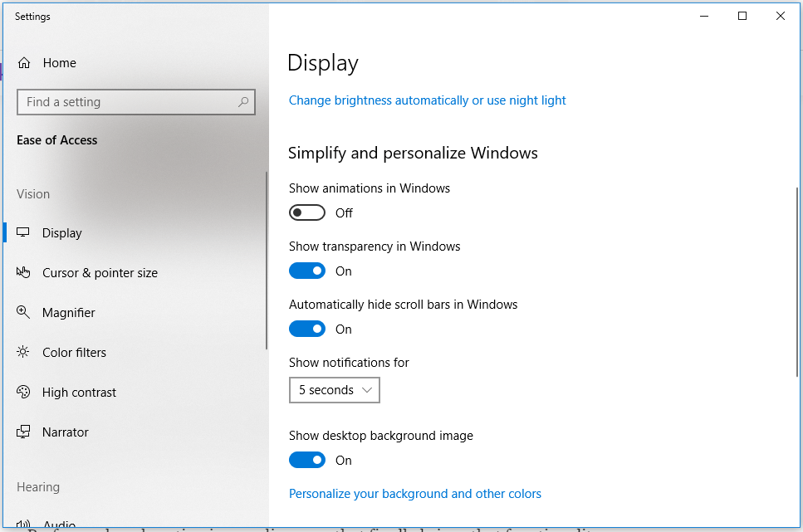This screenshot has width=803, height=532.
Task: Select the High contrast icon
Action: (x=23, y=392)
